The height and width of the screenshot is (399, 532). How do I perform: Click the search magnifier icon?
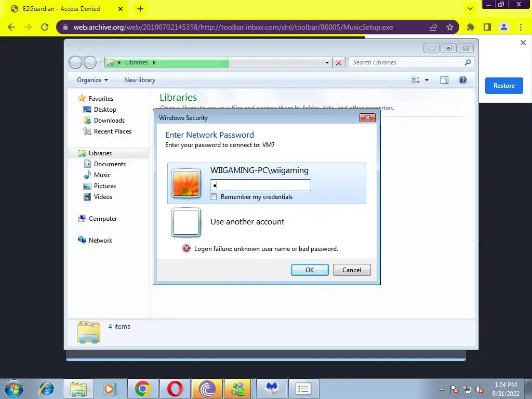[468, 62]
